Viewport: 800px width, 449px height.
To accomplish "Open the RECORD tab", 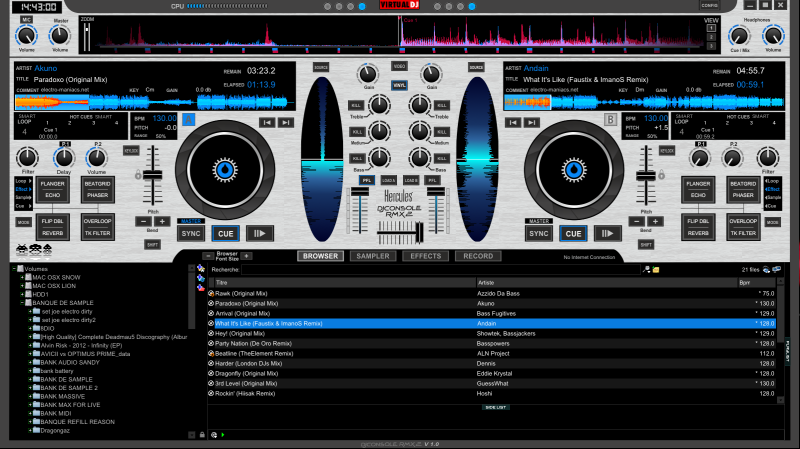I will 478,256.
